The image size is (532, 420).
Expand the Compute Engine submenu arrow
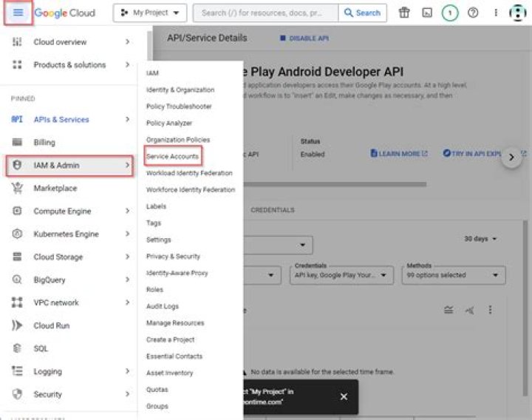point(128,211)
